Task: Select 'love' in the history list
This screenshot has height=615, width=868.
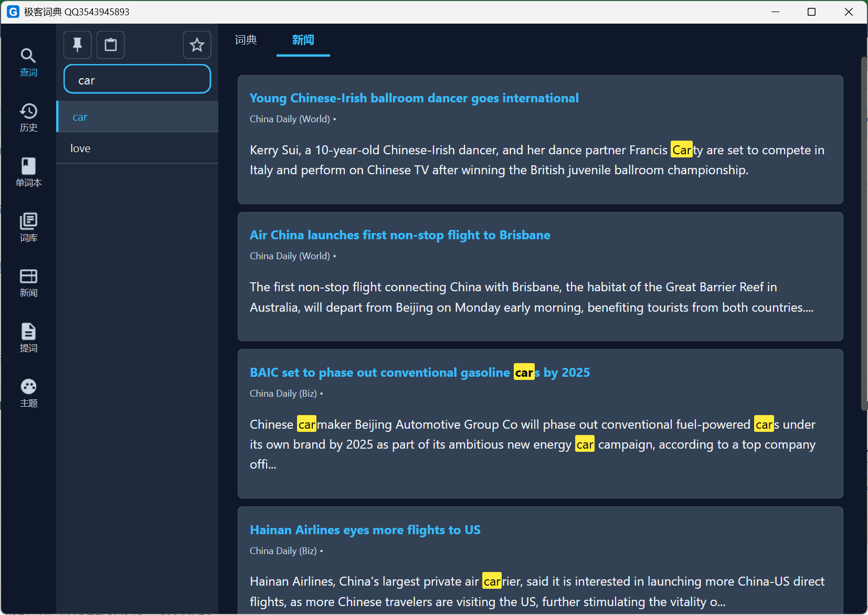Action: coord(137,149)
